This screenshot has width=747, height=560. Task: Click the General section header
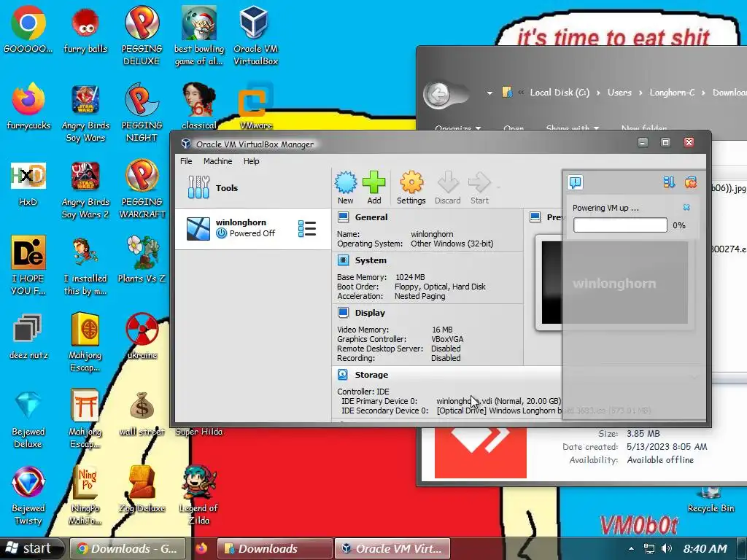[x=371, y=217]
